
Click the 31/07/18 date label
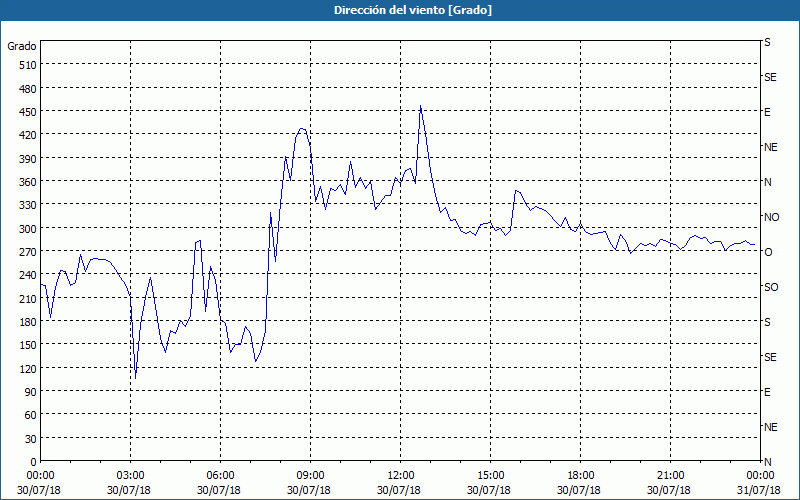pos(760,490)
